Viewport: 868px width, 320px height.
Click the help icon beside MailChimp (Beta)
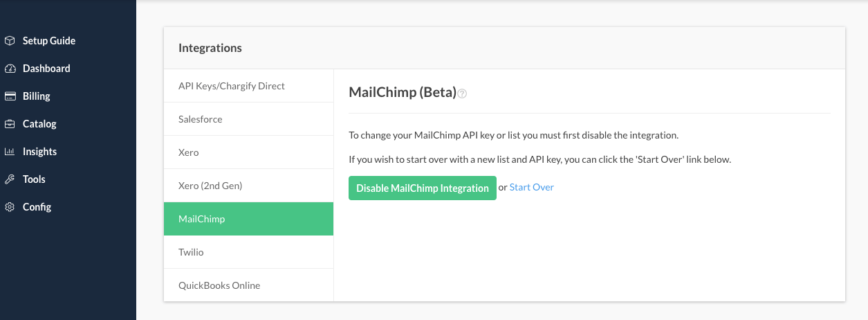coord(462,94)
